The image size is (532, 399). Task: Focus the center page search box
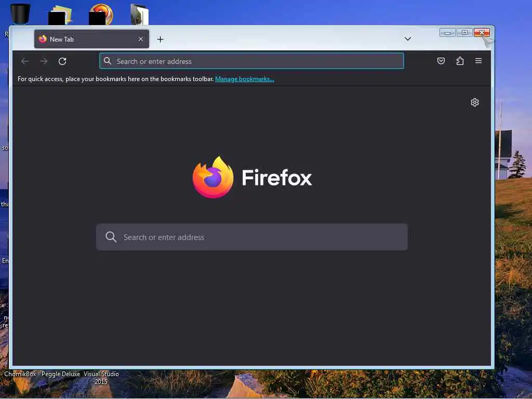[x=252, y=237]
